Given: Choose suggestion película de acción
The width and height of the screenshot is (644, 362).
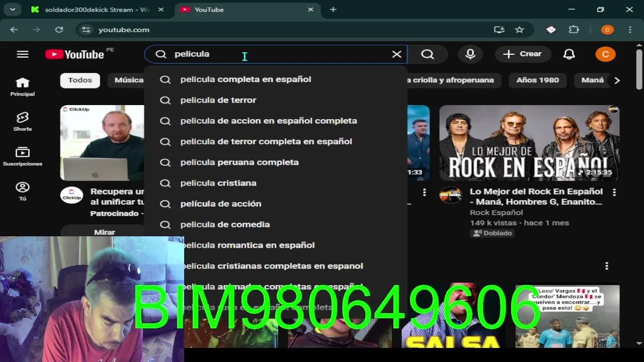Looking at the screenshot, I should [276, 204].
